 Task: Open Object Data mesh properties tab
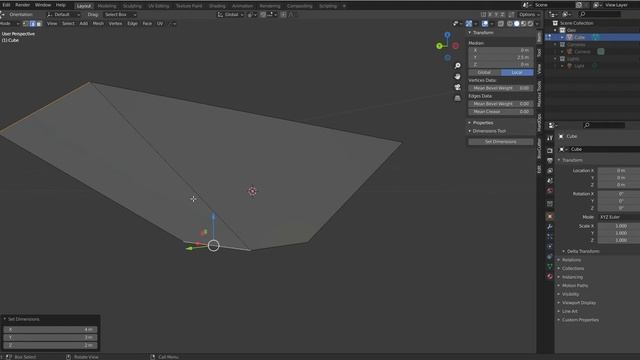tap(550, 266)
